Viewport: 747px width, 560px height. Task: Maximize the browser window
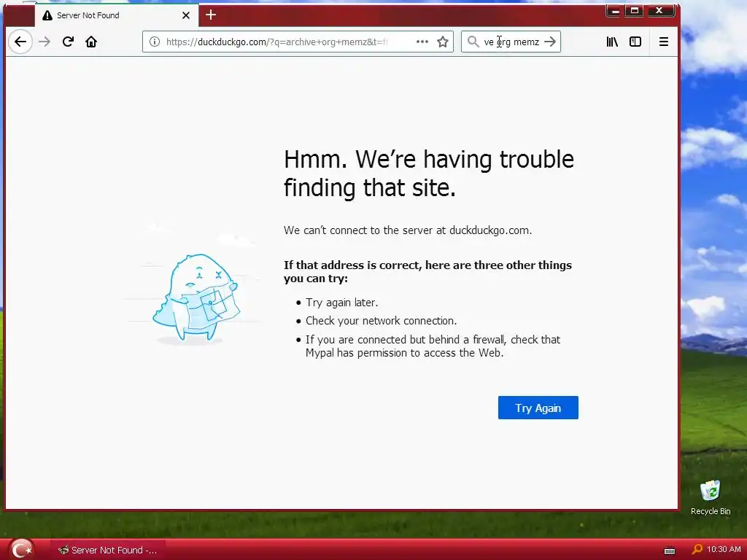634,10
